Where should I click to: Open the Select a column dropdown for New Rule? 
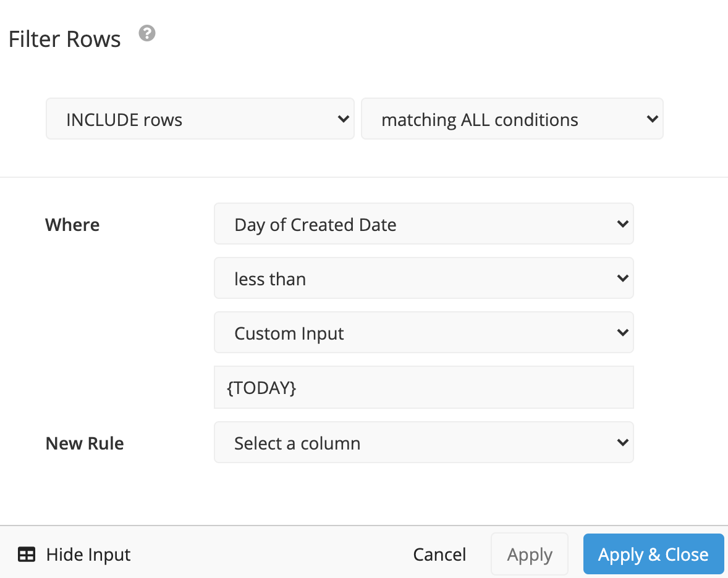point(423,442)
